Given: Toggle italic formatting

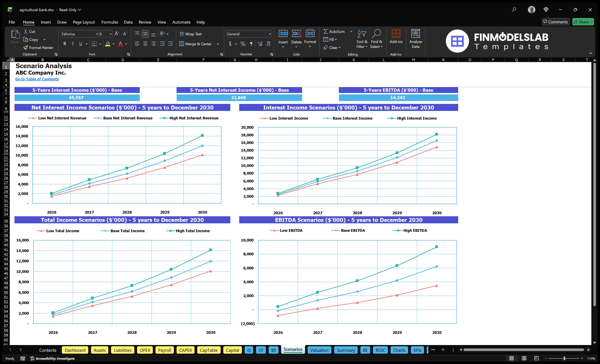Looking at the screenshot, I should [x=72, y=44].
